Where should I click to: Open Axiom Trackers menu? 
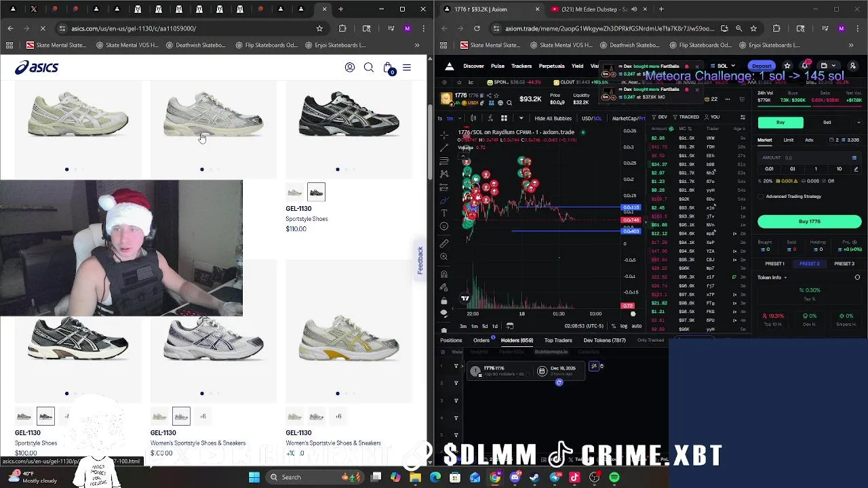521,66
